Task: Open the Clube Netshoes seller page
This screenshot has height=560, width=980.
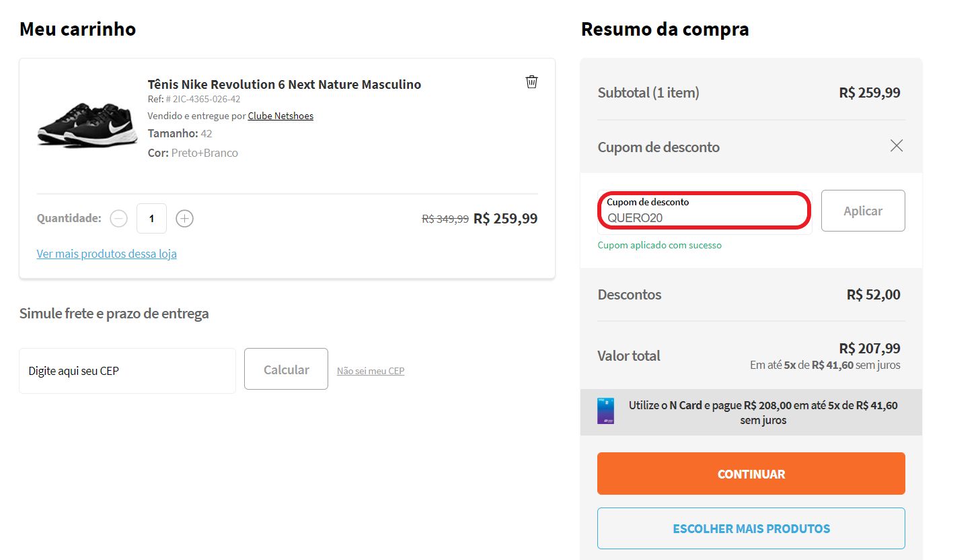Action: coord(280,115)
